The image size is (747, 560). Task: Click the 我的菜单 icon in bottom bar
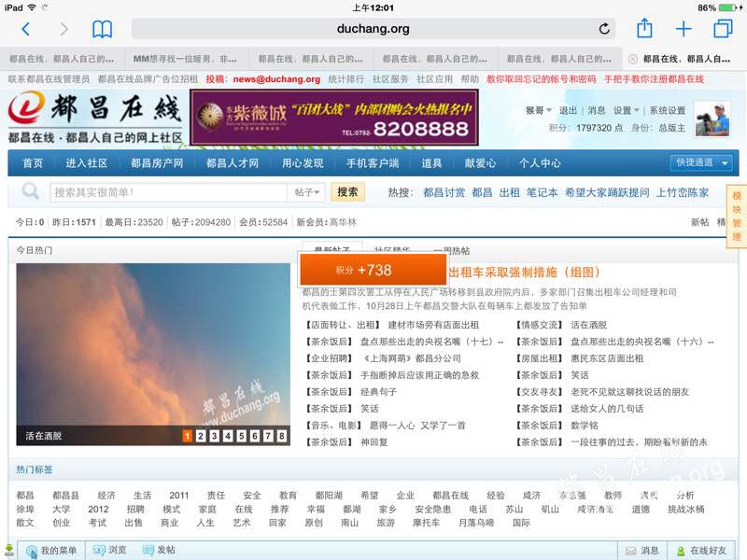32,551
